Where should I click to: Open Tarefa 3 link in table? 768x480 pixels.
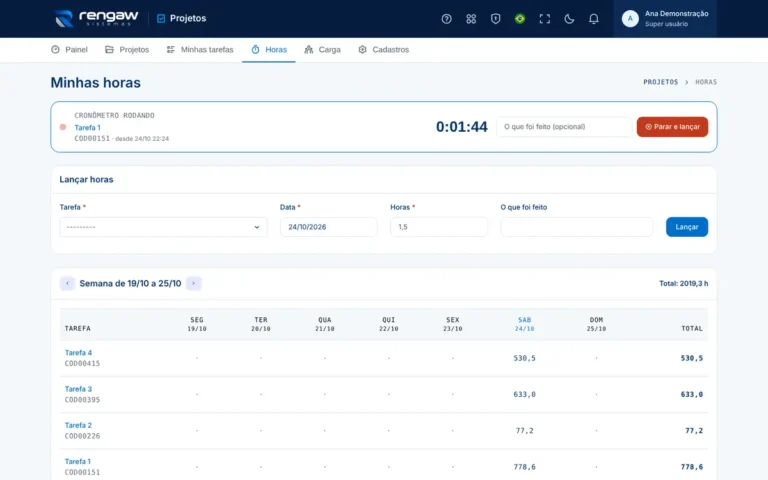point(78,389)
